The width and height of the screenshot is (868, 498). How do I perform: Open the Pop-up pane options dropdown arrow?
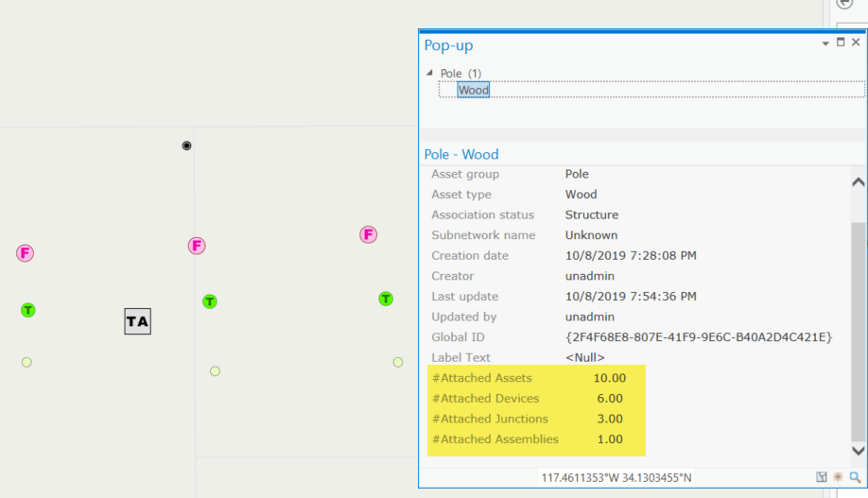click(x=825, y=43)
